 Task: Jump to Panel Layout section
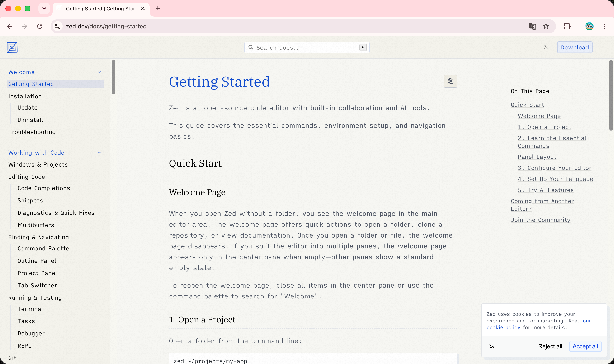(537, 157)
